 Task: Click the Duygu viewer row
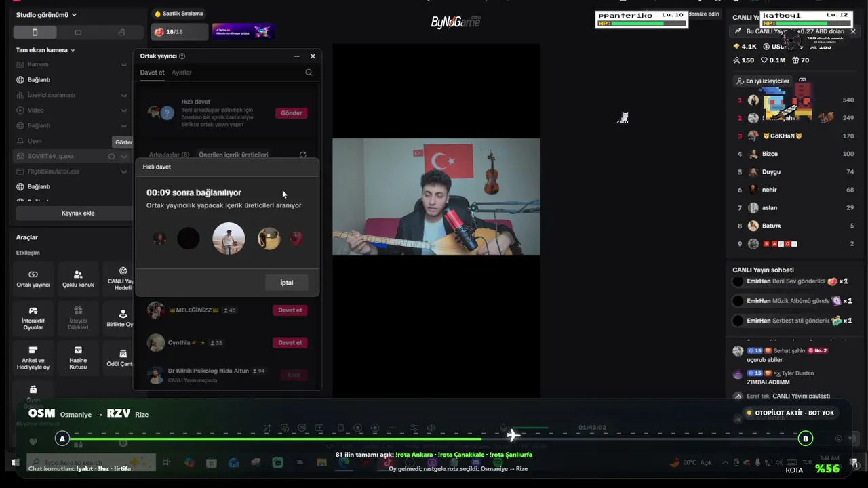click(795, 171)
